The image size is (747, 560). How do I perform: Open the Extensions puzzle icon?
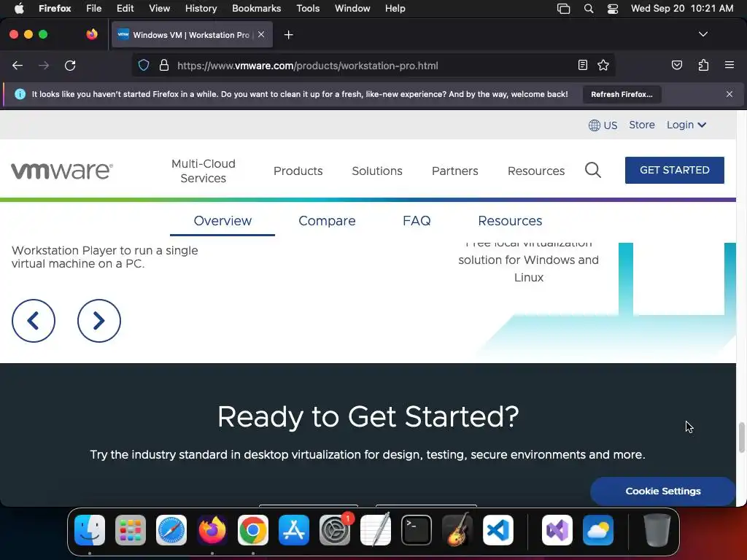pyautogui.click(x=703, y=65)
